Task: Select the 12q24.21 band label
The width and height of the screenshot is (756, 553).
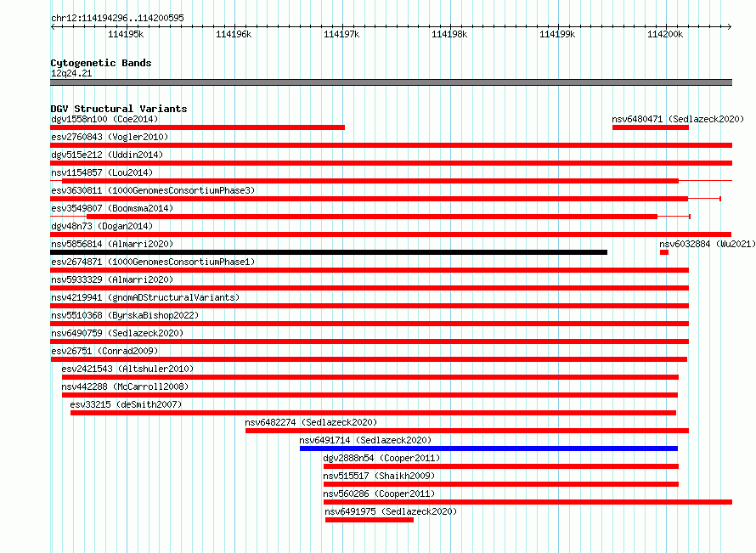Action: pyautogui.click(x=71, y=73)
